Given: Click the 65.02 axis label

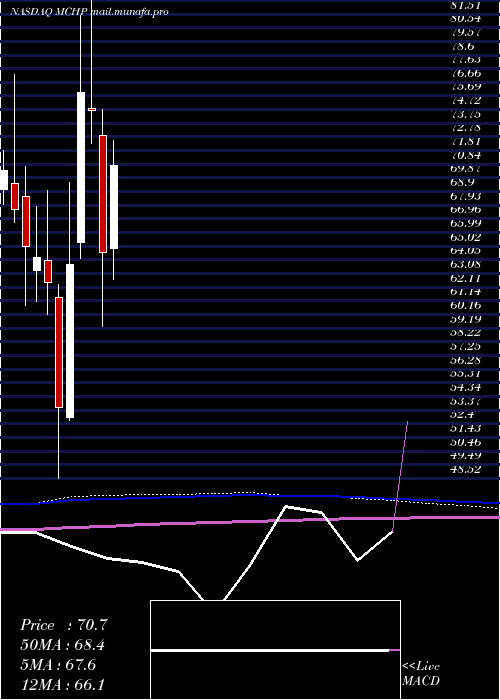Looking at the screenshot, I should pyautogui.click(x=465, y=237).
